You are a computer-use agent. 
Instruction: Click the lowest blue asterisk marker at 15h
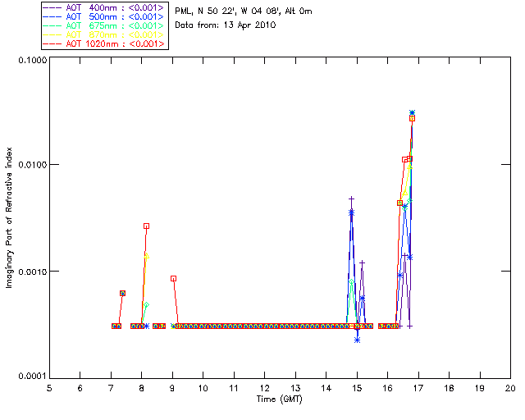click(358, 340)
